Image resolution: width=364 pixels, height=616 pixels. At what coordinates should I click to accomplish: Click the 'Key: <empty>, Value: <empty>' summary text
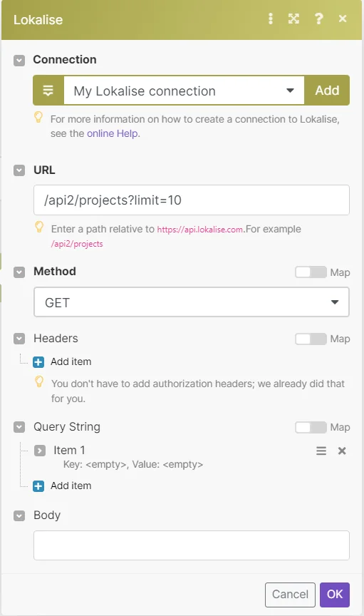(x=133, y=464)
